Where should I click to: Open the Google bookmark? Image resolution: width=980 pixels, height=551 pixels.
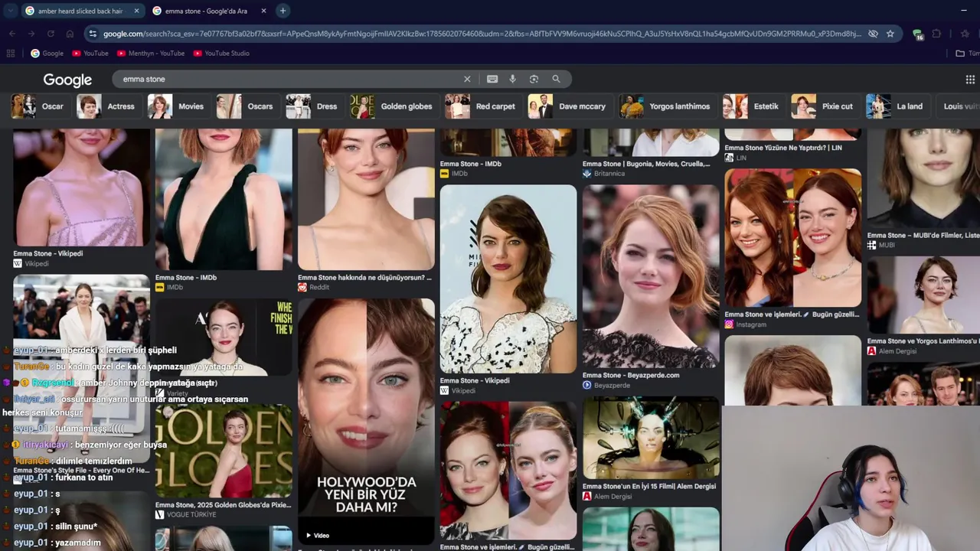(x=47, y=54)
